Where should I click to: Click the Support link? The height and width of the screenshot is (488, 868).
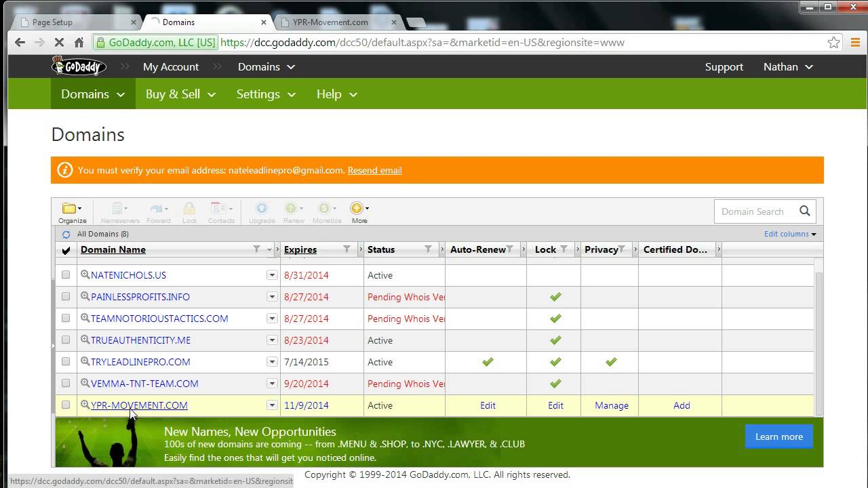[724, 66]
